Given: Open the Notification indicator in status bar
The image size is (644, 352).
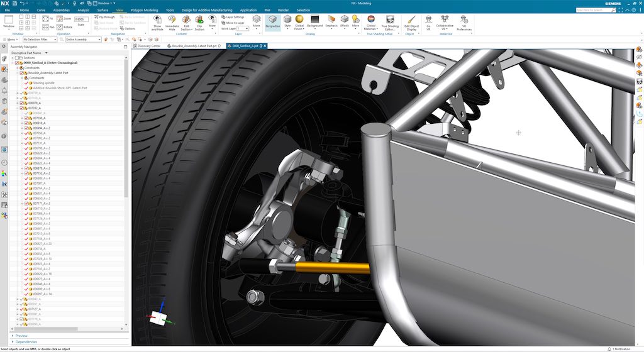Looking at the screenshot, I should (x=619, y=349).
